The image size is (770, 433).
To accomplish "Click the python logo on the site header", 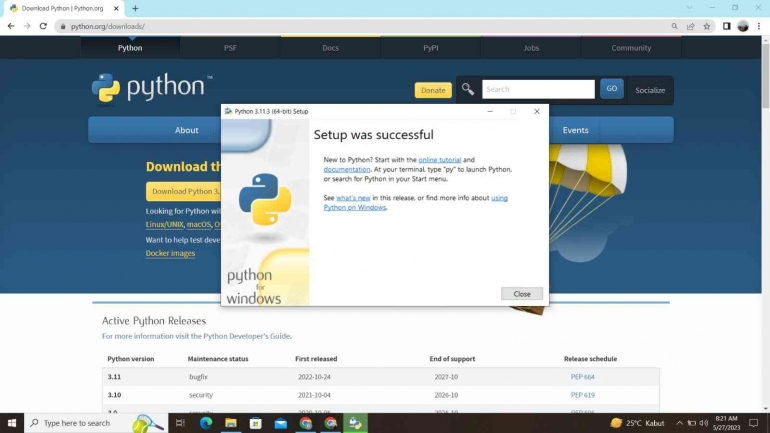I will pyautogui.click(x=152, y=88).
